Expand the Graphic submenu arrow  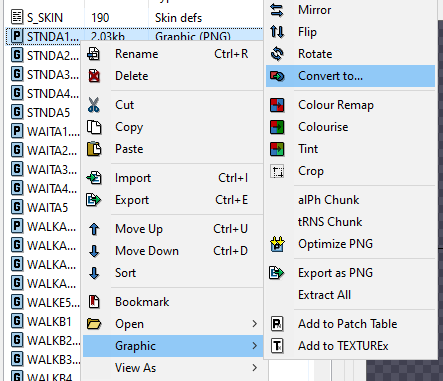[255, 346]
